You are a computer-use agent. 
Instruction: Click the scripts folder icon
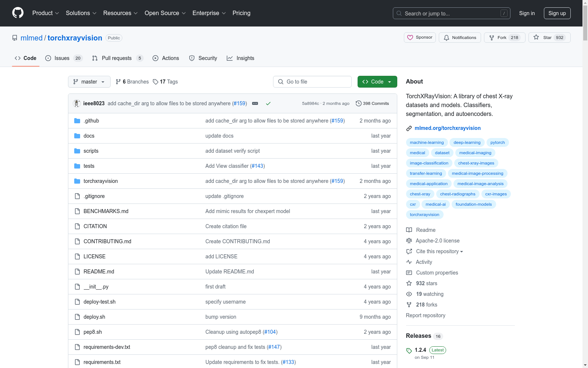click(77, 151)
